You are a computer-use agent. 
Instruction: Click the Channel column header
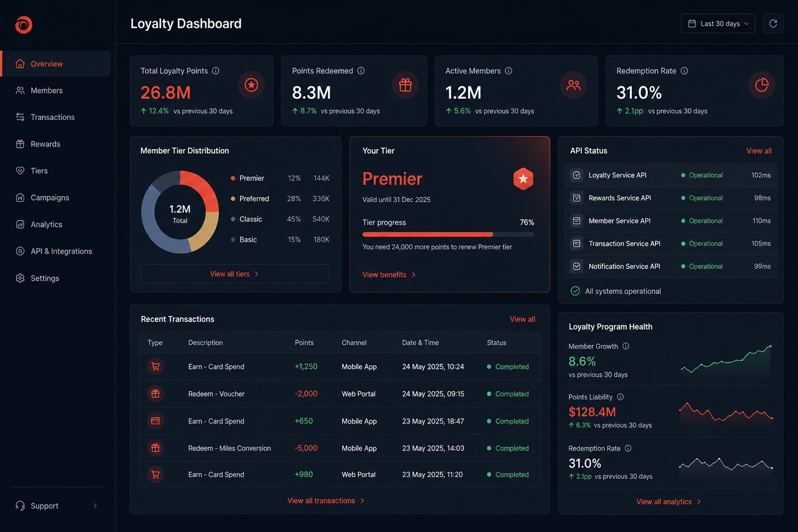pyautogui.click(x=354, y=343)
